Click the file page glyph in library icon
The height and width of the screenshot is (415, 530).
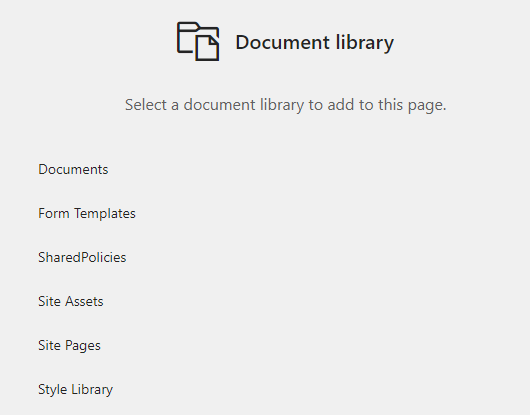207,48
